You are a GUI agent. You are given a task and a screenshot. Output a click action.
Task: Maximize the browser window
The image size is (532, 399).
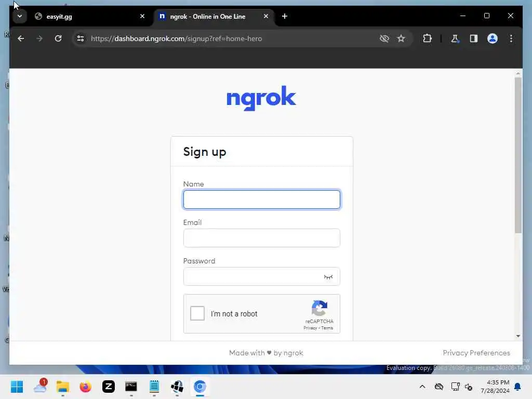[486, 16]
